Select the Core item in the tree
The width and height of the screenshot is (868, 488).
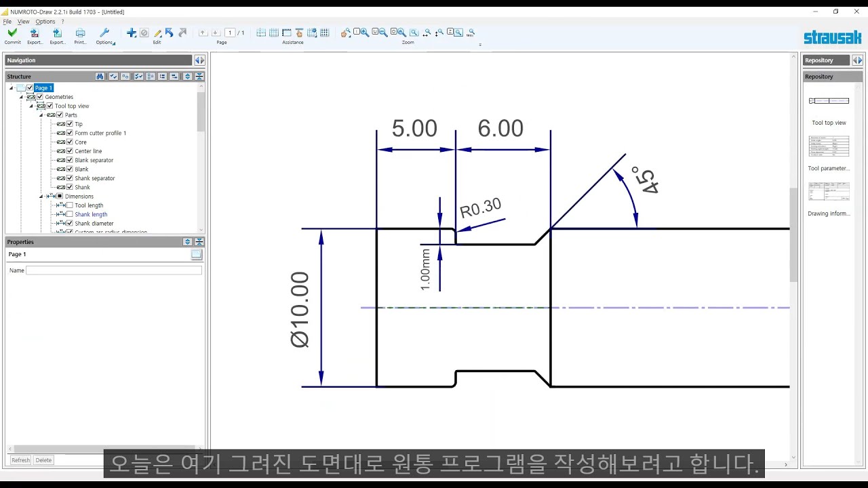[x=81, y=142]
